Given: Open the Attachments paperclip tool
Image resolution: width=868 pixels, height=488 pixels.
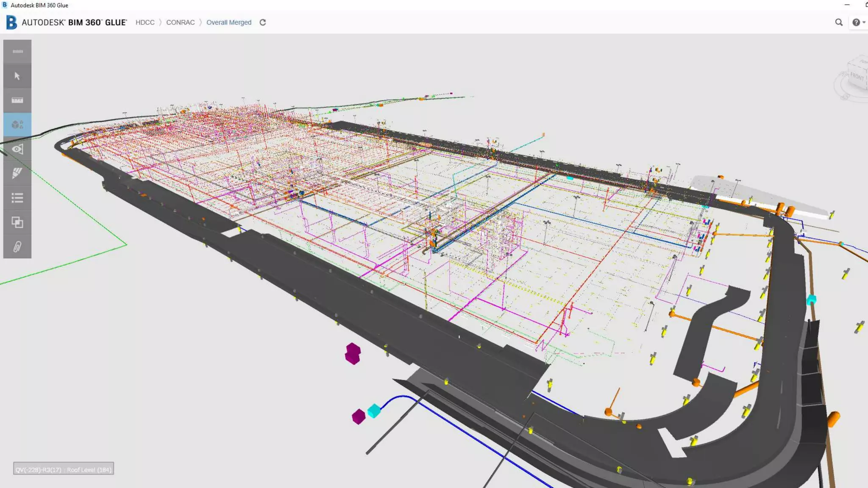Looking at the screenshot, I should (17, 247).
